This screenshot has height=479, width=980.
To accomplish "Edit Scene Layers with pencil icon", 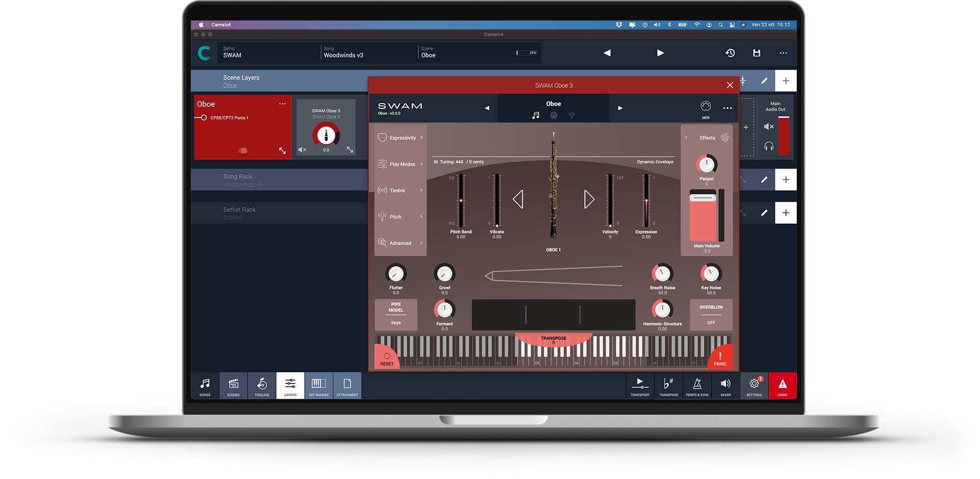I will coord(764,81).
